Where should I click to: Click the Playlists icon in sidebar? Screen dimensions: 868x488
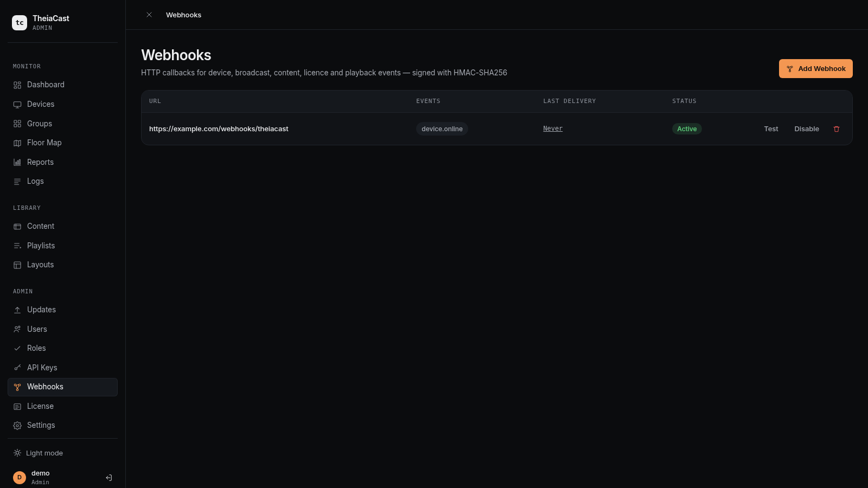[x=17, y=246]
